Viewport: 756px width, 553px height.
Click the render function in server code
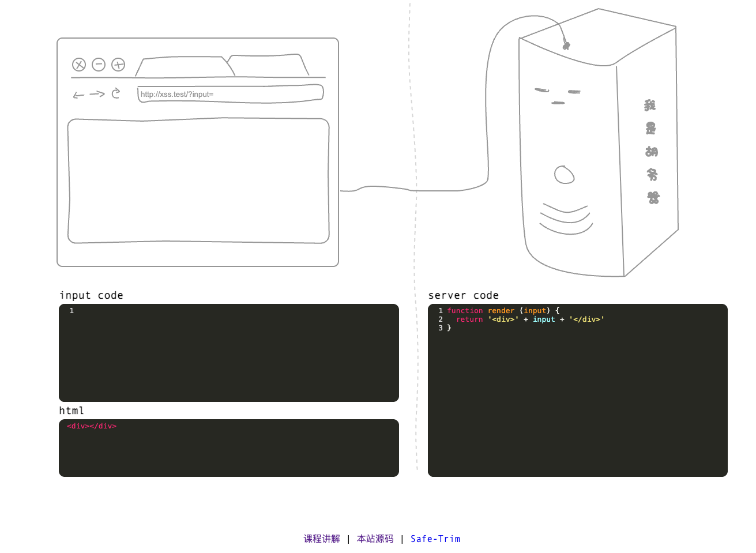[501, 311]
